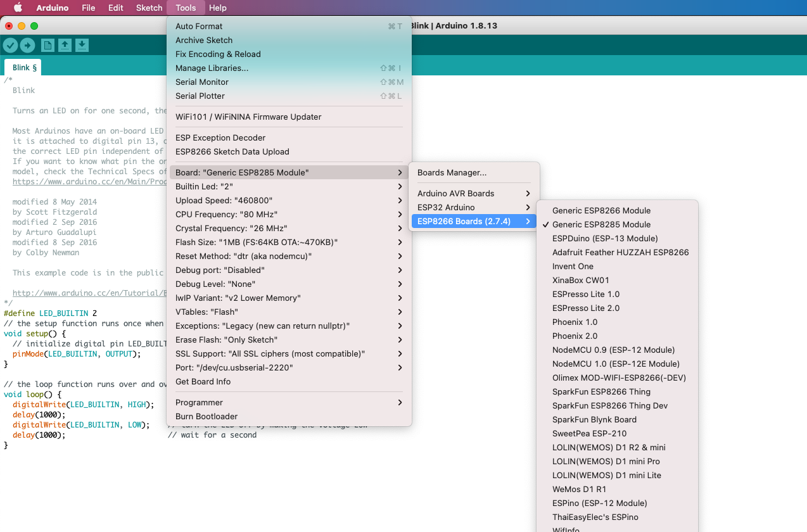
Task: Select XinaBox CW01 board
Action: 617,280
